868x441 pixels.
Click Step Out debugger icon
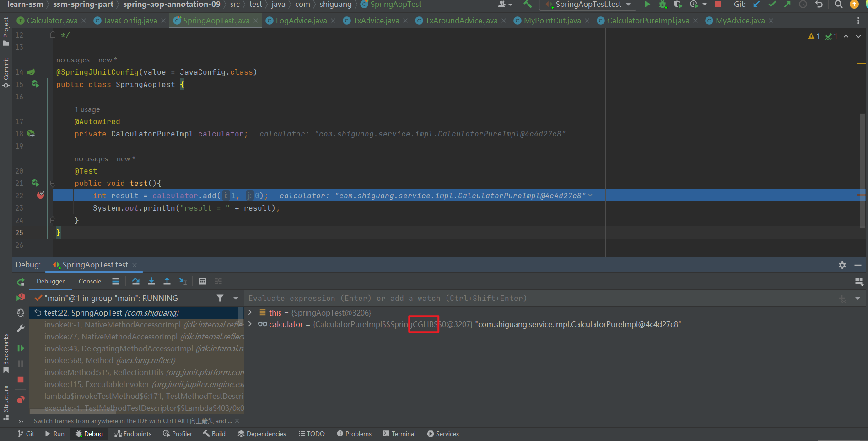pos(167,281)
